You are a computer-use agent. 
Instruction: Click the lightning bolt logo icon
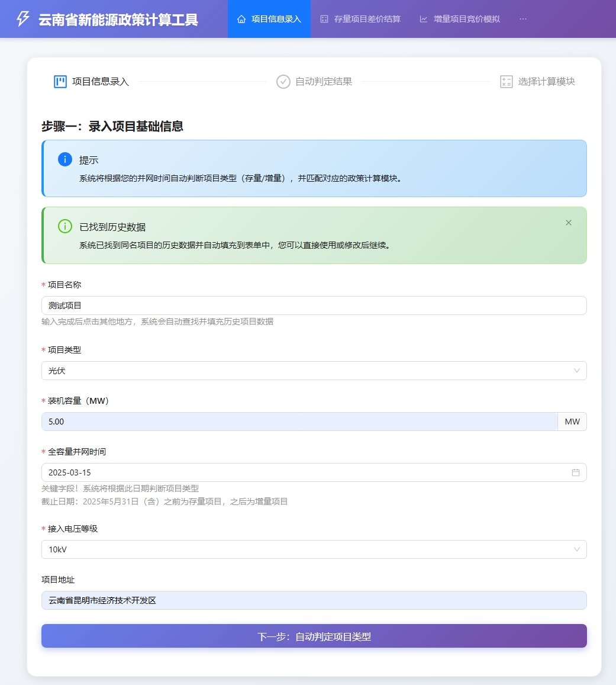click(22, 19)
